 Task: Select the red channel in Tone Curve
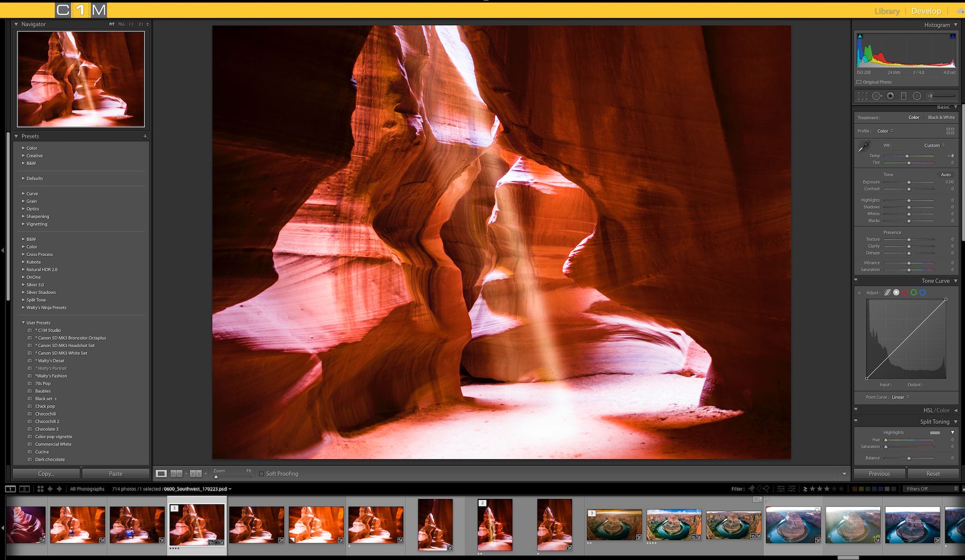(x=905, y=293)
